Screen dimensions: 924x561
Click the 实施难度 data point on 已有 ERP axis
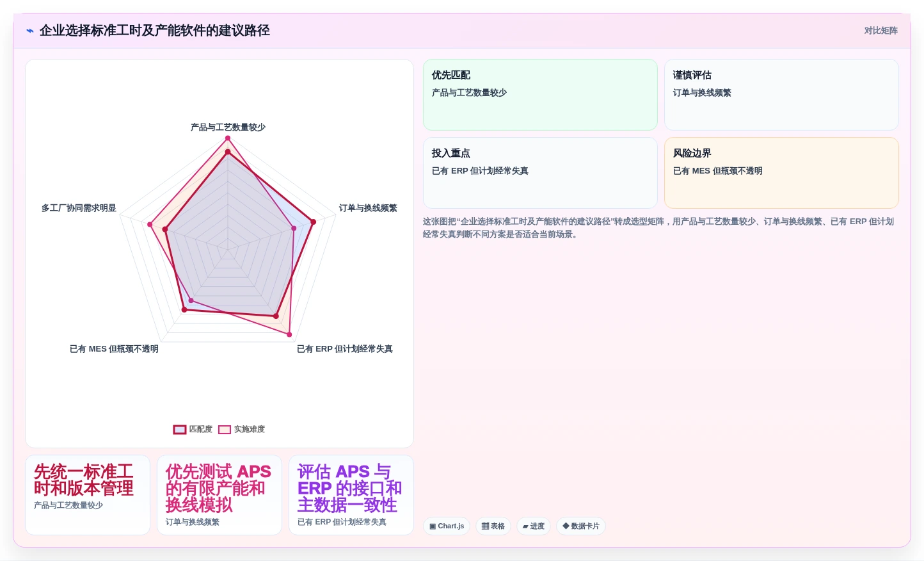tap(289, 334)
